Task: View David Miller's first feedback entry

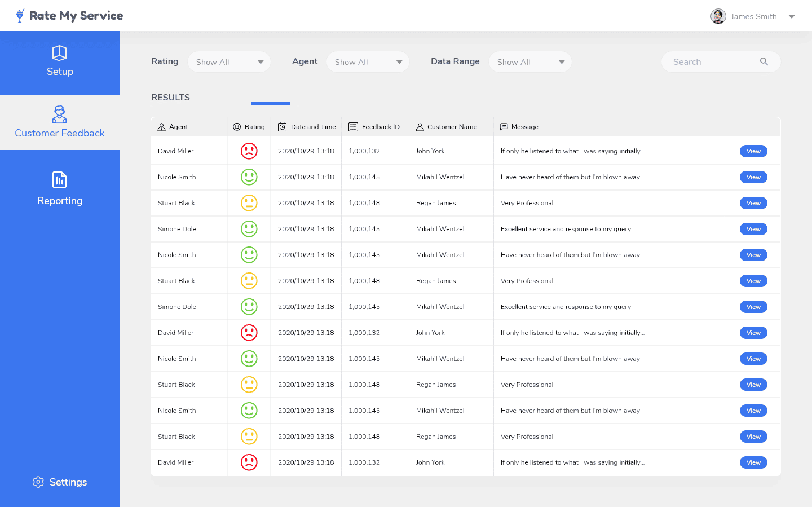Action: [753, 151]
